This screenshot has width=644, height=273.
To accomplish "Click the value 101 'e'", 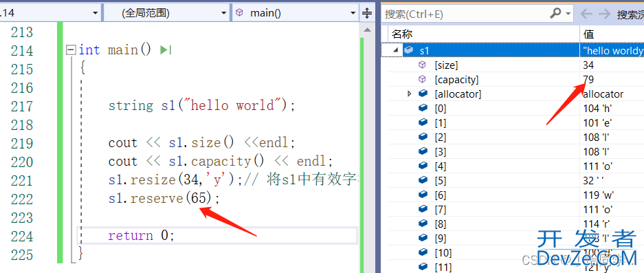I will (x=597, y=123).
